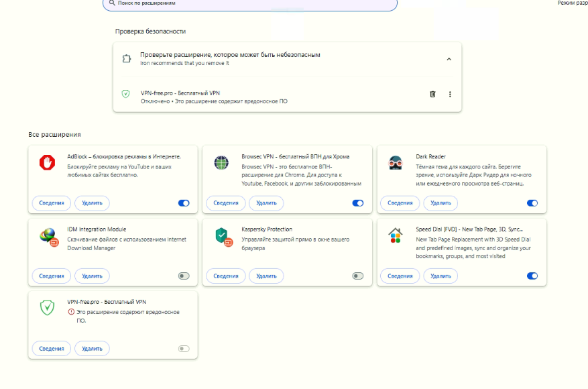Click the IDM Integration Module icon
The width and height of the screenshot is (588, 389).
pyautogui.click(x=48, y=236)
